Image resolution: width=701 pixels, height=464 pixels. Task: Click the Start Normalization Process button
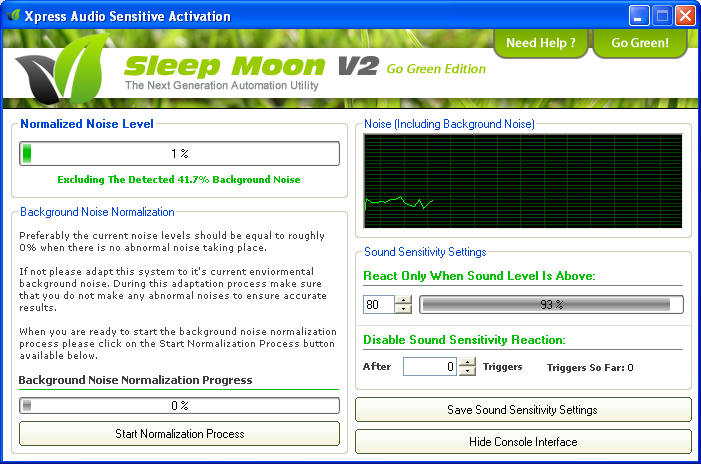pyautogui.click(x=179, y=434)
